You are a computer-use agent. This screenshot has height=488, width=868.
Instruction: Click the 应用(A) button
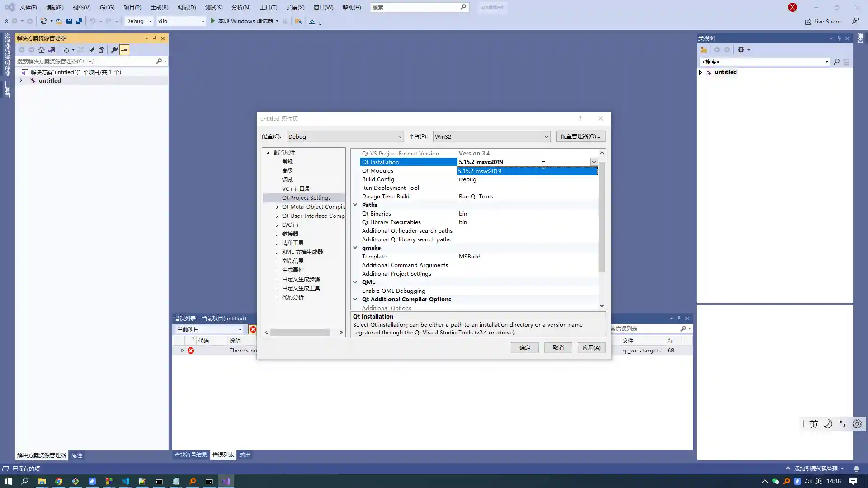pos(591,348)
